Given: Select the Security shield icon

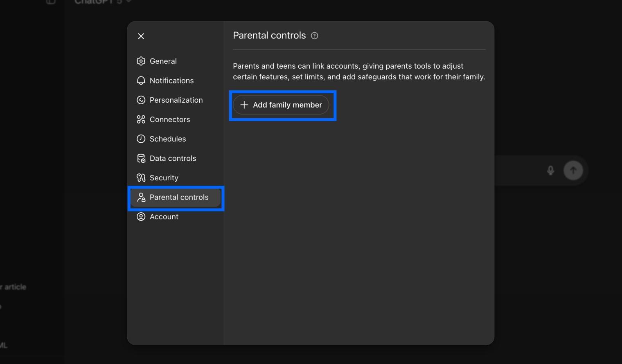Looking at the screenshot, I should click(x=141, y=178).
